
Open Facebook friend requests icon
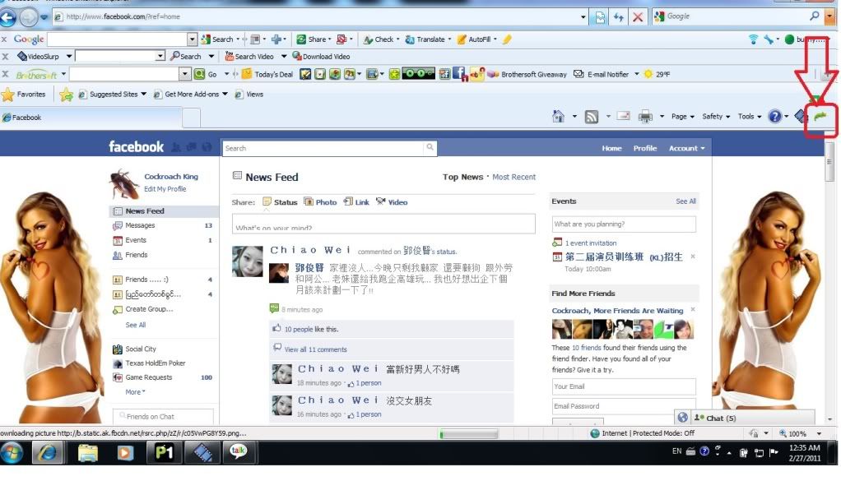[x=176, y=147]
